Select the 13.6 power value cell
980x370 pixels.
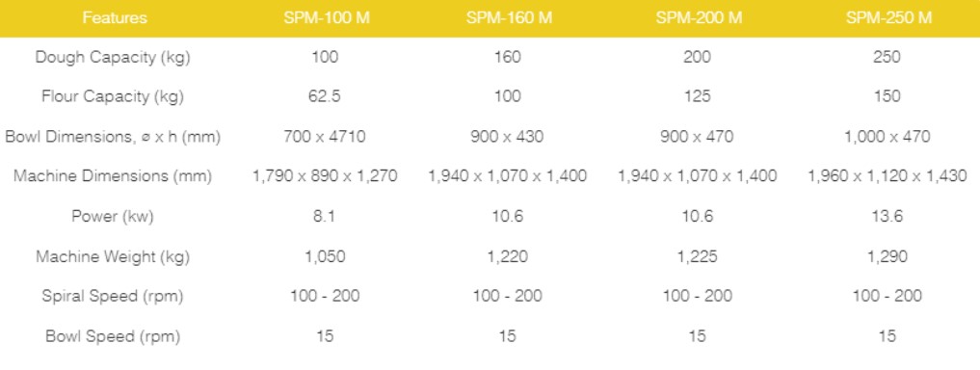[x=887, y=217]
